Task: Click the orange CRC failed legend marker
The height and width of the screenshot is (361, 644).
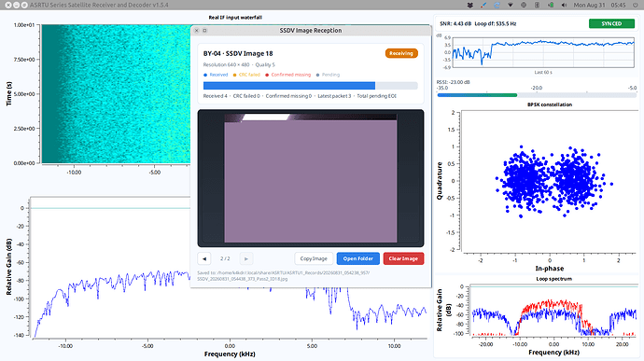Action: click(234, 75)
